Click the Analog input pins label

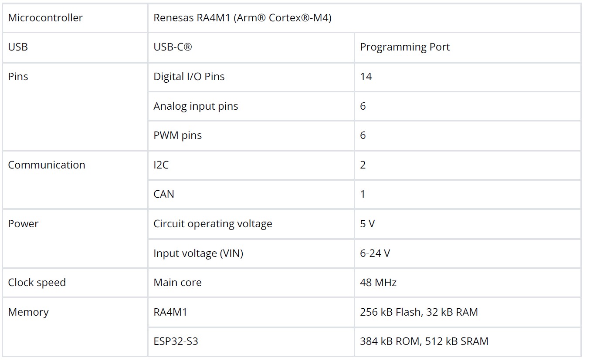point(196,106)
